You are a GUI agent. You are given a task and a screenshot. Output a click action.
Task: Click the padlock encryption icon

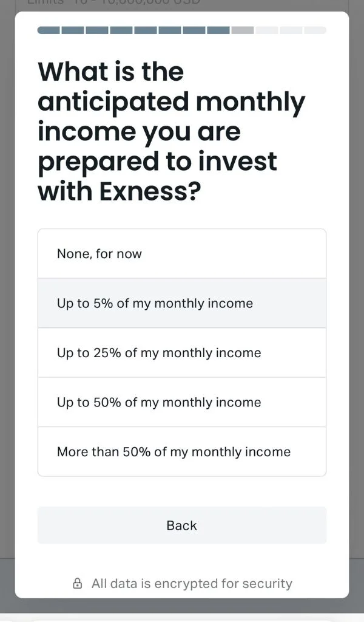pyautogui.click(x=77, y=583)
